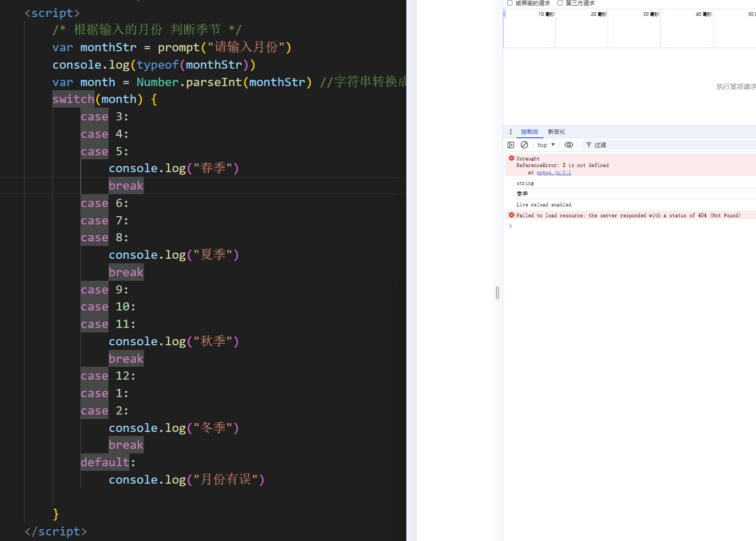Enable the 第三方请求 checkbox
This screenshot has height=541, width=756.
click(560, 3)
